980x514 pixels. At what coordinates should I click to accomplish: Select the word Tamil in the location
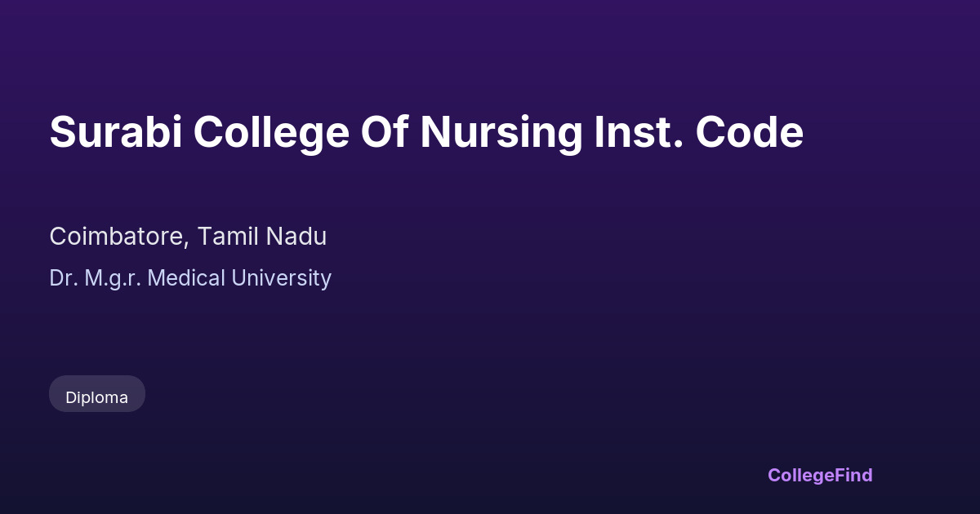tap(228, 237)
